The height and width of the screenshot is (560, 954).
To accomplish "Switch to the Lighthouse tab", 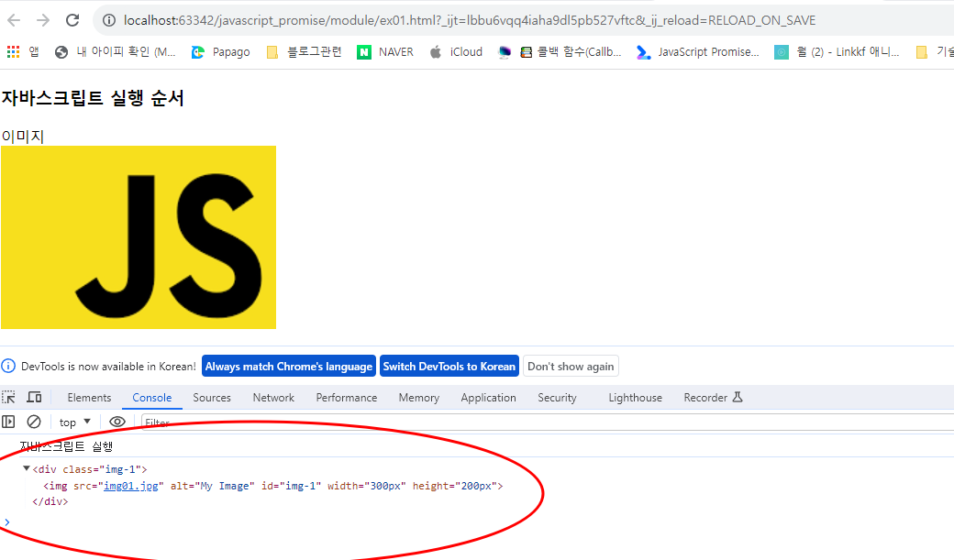I will [635, 398].
